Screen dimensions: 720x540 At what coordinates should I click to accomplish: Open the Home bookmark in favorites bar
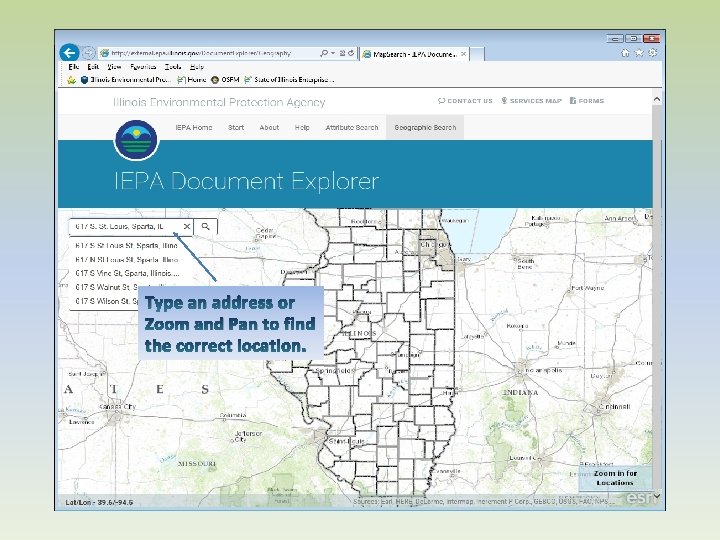[191, 80]
